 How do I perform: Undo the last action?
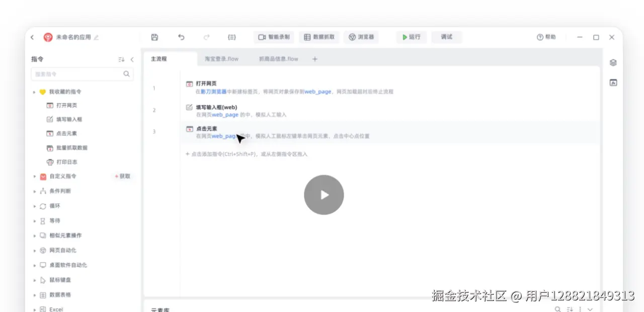(x=181, y=37)
